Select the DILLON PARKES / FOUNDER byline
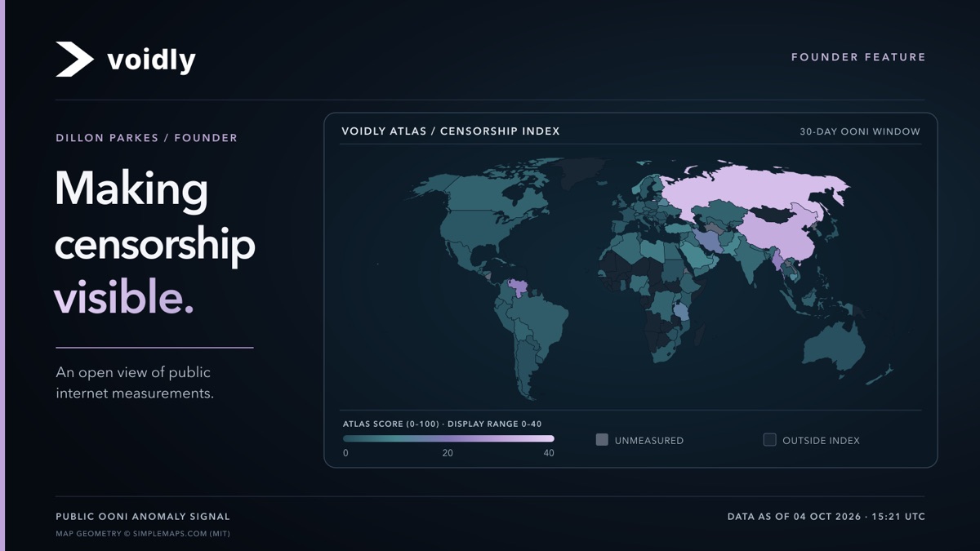This screenshot has width=980, height=551. click(147, 138)
